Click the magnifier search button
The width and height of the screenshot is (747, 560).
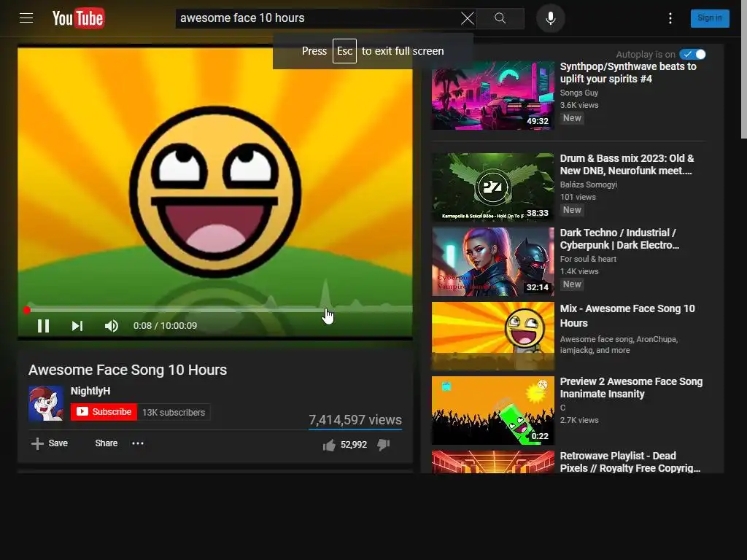click(500, 18)
